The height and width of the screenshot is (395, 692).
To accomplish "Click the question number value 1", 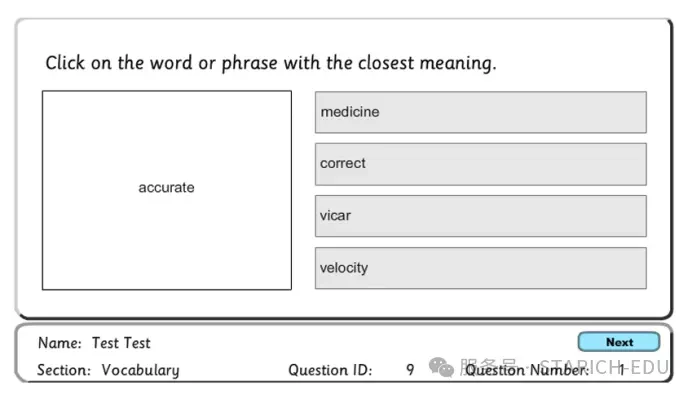I will tap(622, 370).
